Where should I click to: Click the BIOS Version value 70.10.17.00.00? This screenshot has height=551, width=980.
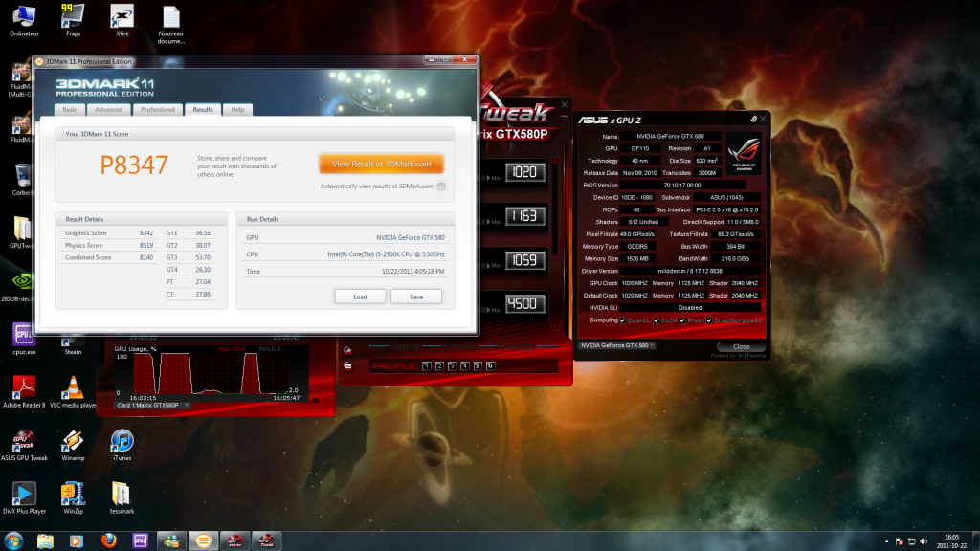click(681, 186)
